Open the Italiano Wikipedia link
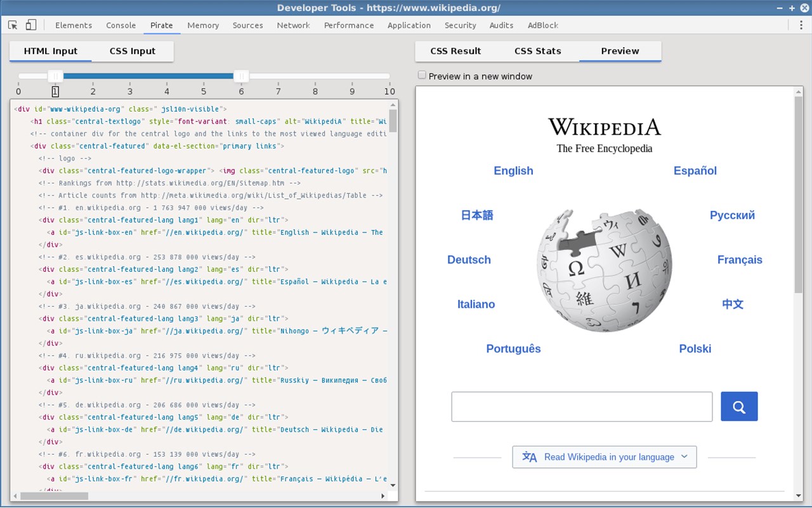 coord(476,304)
